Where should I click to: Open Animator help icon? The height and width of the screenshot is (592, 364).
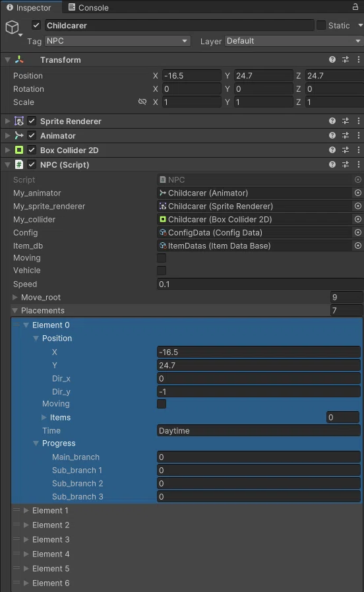click(332, 135)
